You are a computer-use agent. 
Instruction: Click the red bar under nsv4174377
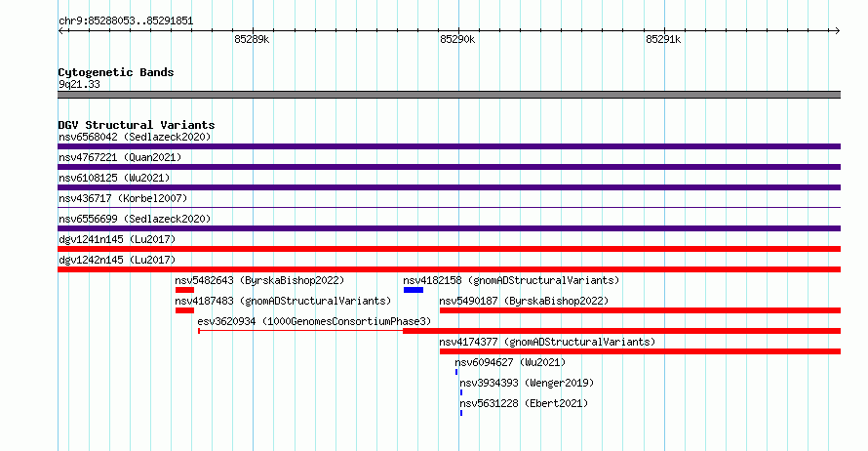[x=640, y=351]
